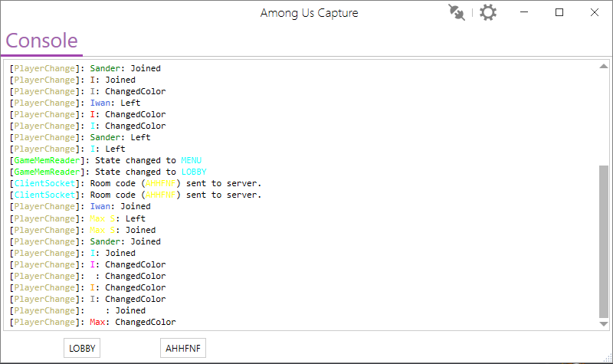Switch to the Console tab
This screenshot has height=364, width=613.
tap(41, 41)
